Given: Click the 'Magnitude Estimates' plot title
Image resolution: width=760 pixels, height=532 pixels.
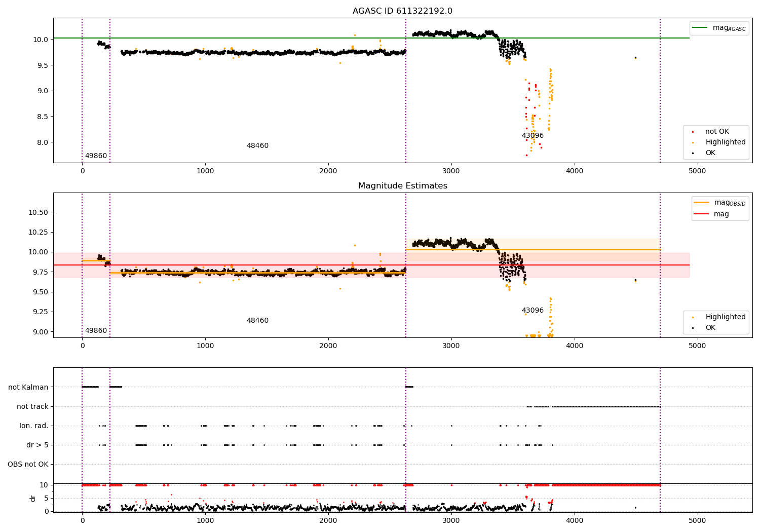Looking at the screenshot, I should (402, 186).
